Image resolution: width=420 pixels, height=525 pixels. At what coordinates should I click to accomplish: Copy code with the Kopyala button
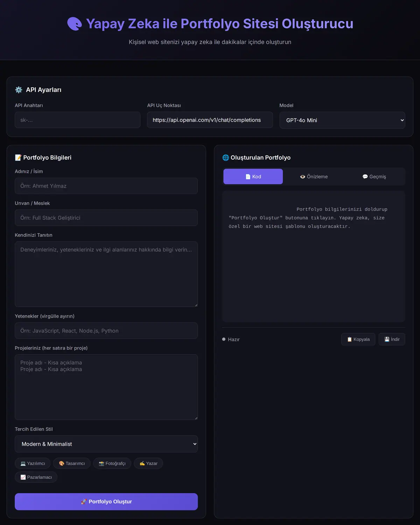pyautogui.click(x=358, y=339)
